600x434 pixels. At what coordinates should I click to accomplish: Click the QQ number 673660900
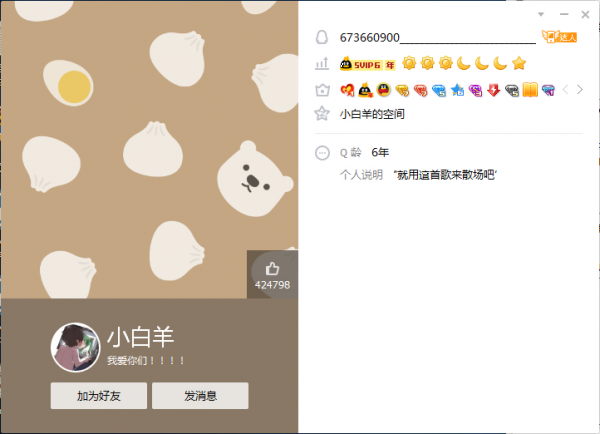[x=370, y=38]
